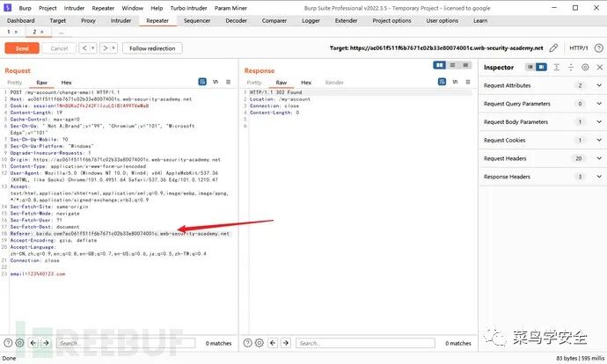Viewport: 607px width, 364px height.
Task: Open the Project options tab
Action: click(391, 20)
